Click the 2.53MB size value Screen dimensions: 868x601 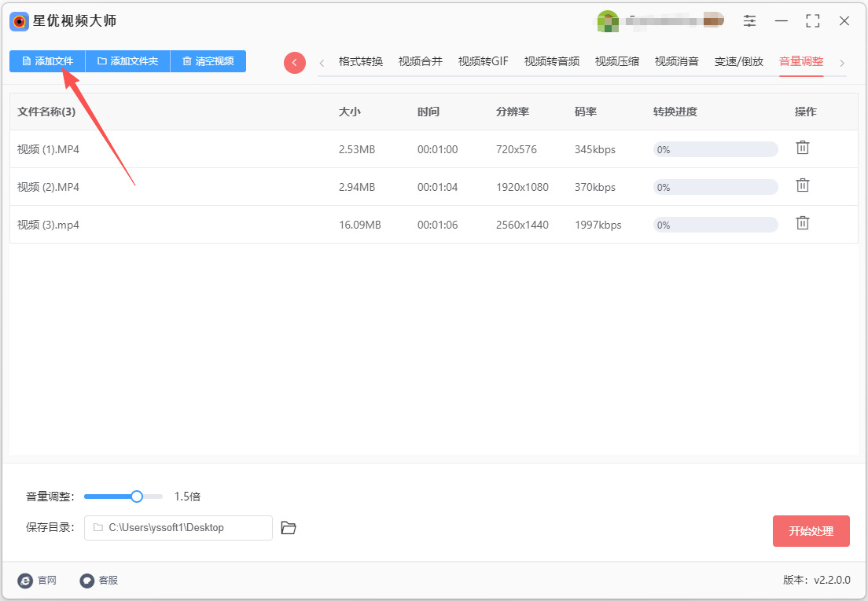357,149
